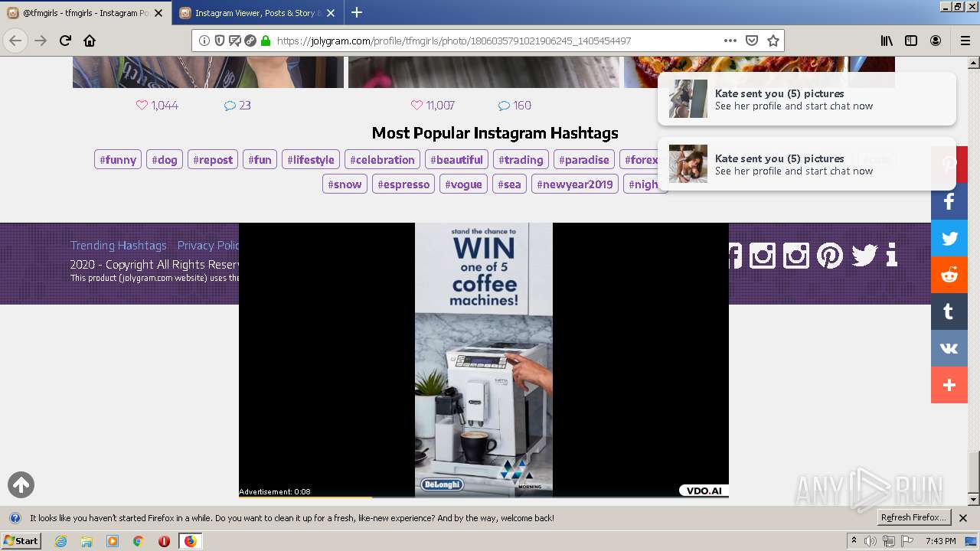Open the footer Pinterest icon

coord(830,255)
